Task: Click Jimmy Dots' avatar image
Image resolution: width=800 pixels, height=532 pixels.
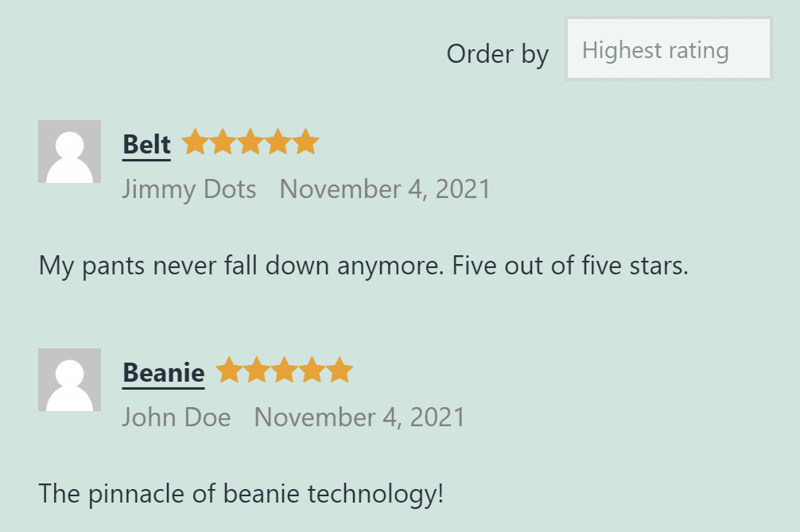Action: [68, 151]
